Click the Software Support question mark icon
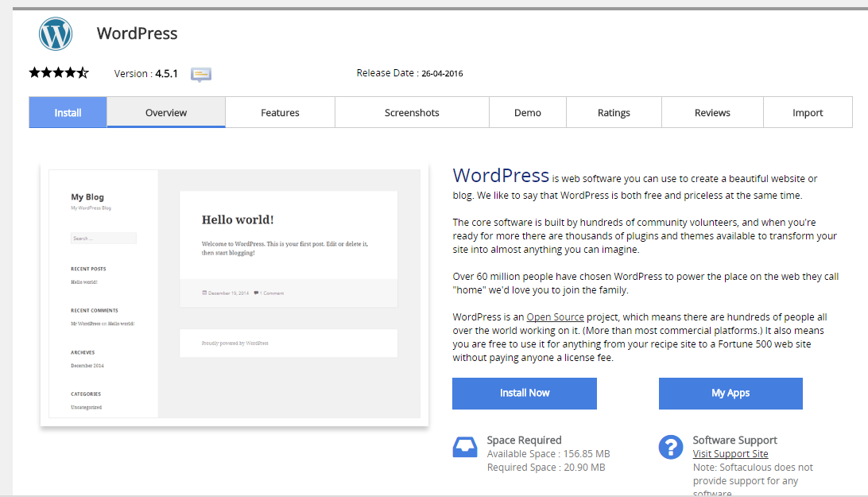Image resolution: width=868 pixels, height=497 pixels. point(670,447)
